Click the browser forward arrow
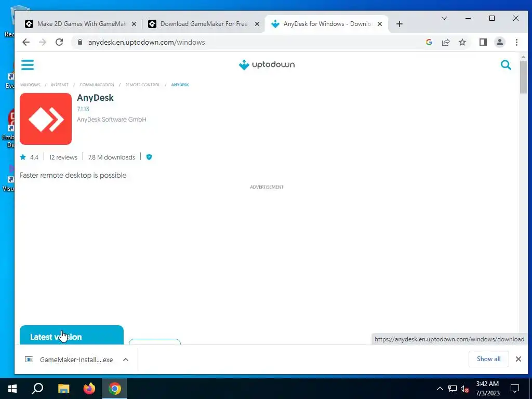The height and width of the screenshot is (399, 532). pos(43,42)
